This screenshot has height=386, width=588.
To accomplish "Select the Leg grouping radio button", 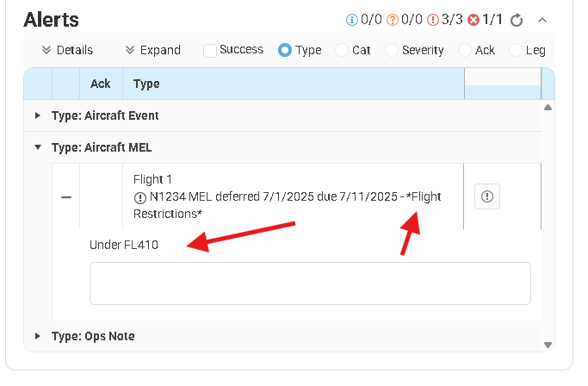I will pyautogui.click(x=516, y=50).
